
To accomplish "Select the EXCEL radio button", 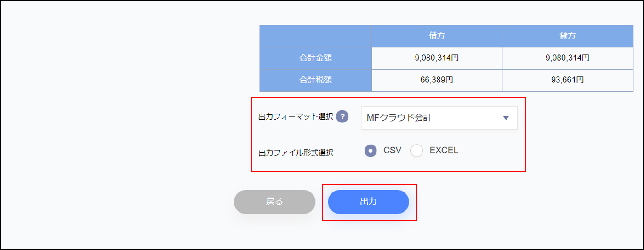I will pyautogui.click(x=417, y=151).
